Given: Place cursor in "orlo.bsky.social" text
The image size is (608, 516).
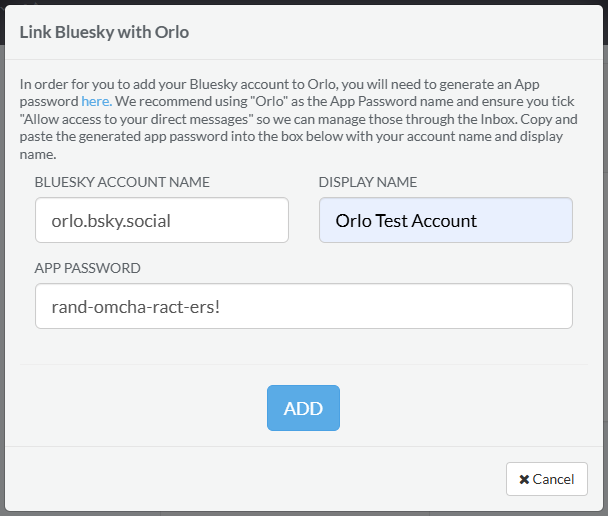Looking at the screenshot, I should click(111, 221).
